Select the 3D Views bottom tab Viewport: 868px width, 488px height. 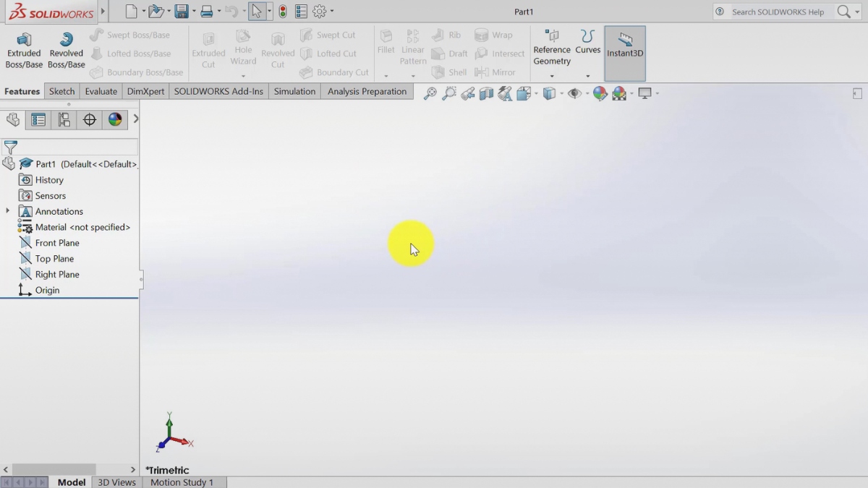tap(117, 482)
